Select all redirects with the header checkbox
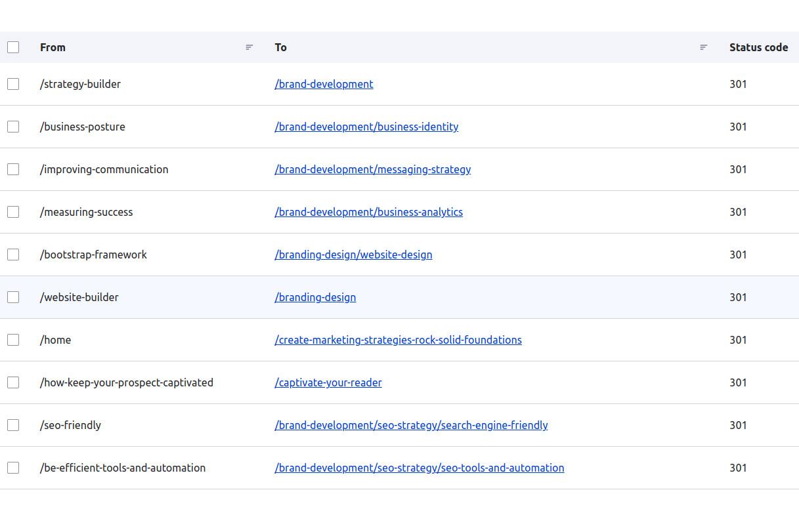This screenshot has width=799, height=532. [13, 47]
